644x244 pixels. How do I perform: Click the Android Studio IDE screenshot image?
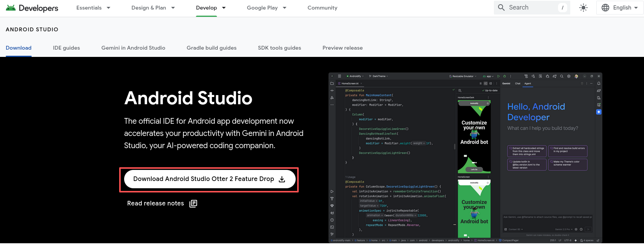(465, 158)
